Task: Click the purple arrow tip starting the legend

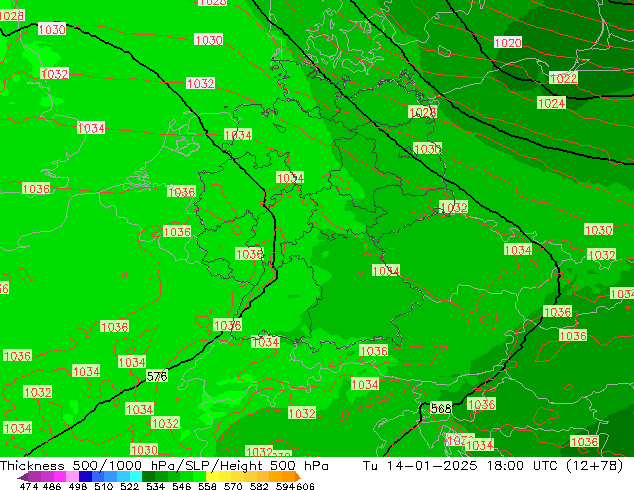Action: [23, 477]
